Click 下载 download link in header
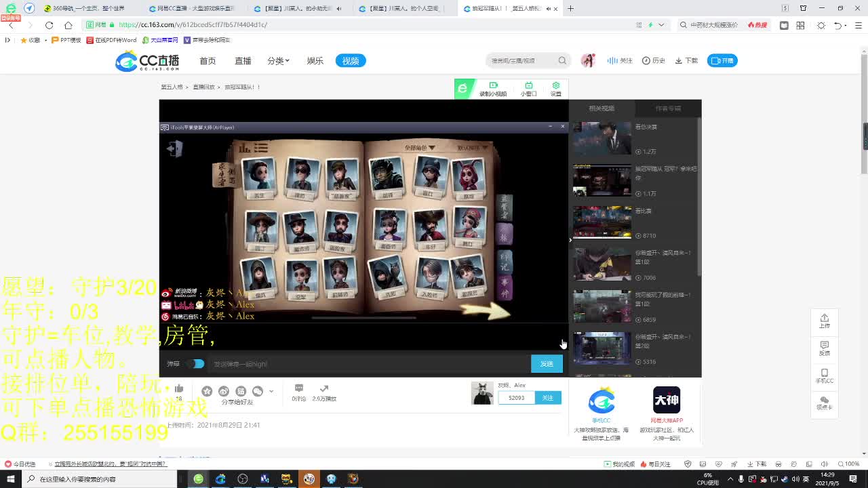 point(686,61)
